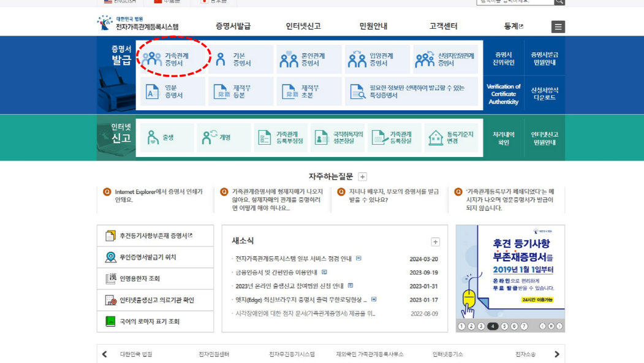Show next banner slide

pos(559,326)
